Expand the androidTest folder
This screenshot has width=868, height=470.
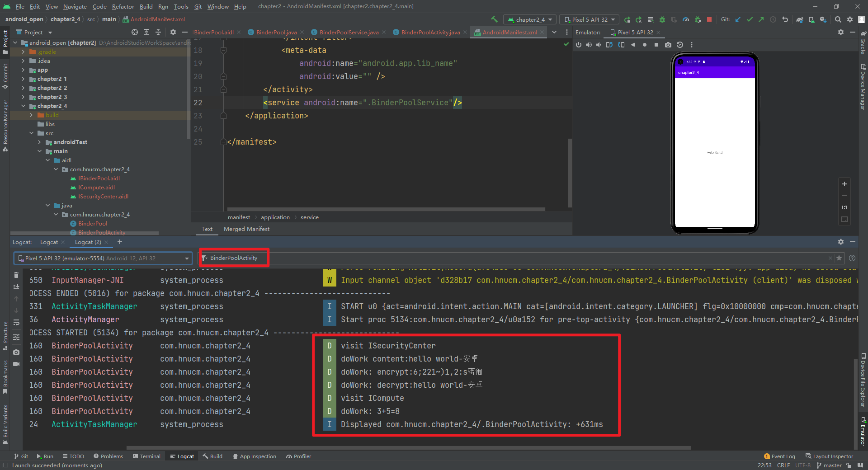click(39, 142)
